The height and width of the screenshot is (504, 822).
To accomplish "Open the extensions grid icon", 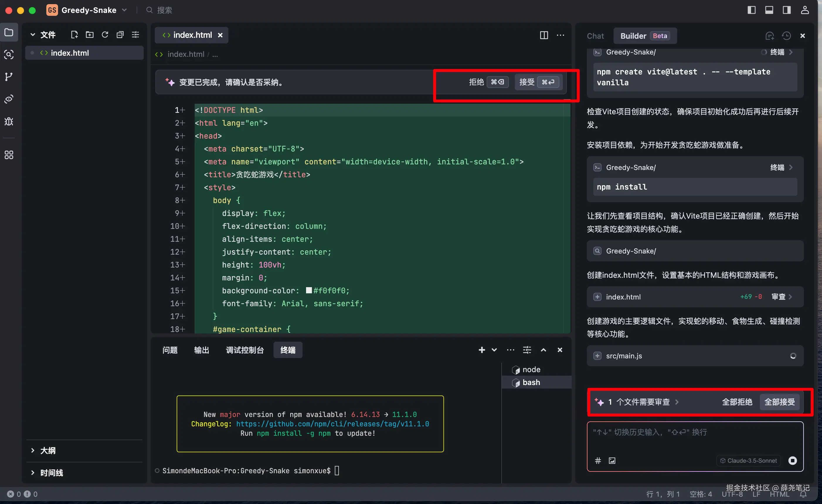I will 9,155.
